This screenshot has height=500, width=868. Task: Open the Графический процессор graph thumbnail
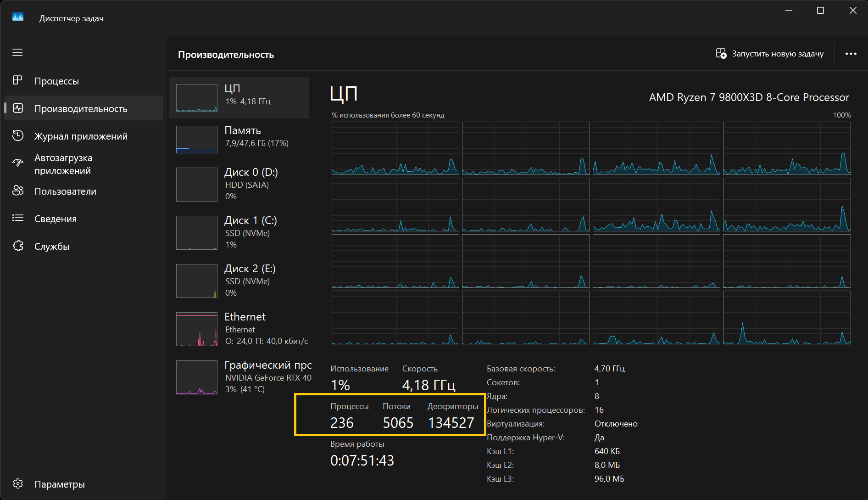click(x=197, y=377)
